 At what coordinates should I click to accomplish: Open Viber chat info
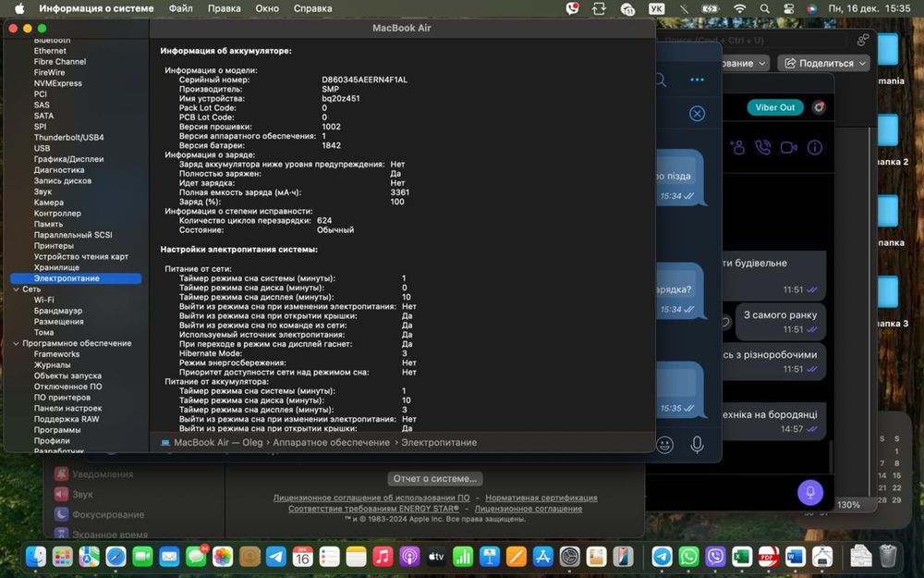[815, 147]
